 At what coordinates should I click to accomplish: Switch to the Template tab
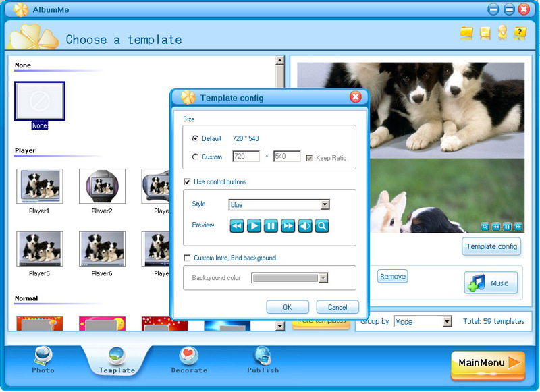(117, 361)
